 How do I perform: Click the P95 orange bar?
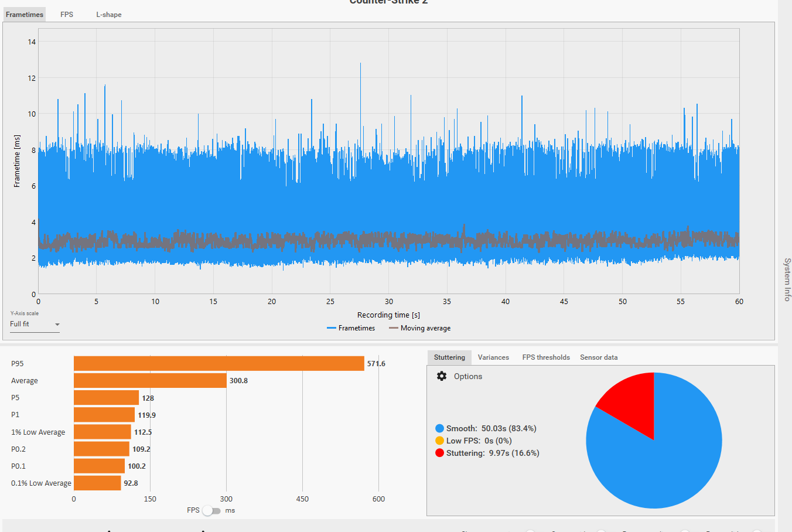pos(219,364)
